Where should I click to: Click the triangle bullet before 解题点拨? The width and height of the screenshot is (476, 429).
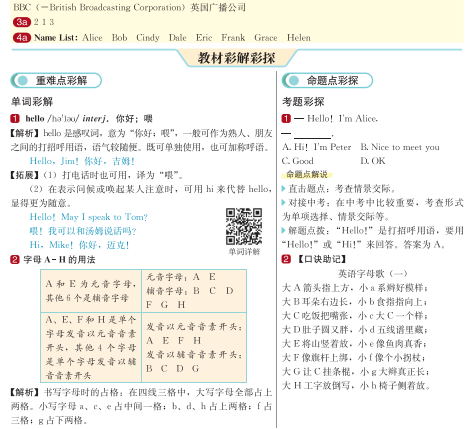tap(284, 230)
